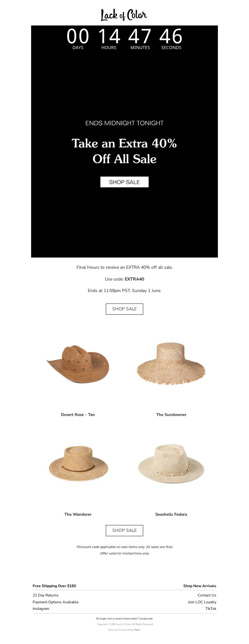Click the white SHOP SALE banner button
Screen dimensions: 249x644
[125, 182]
